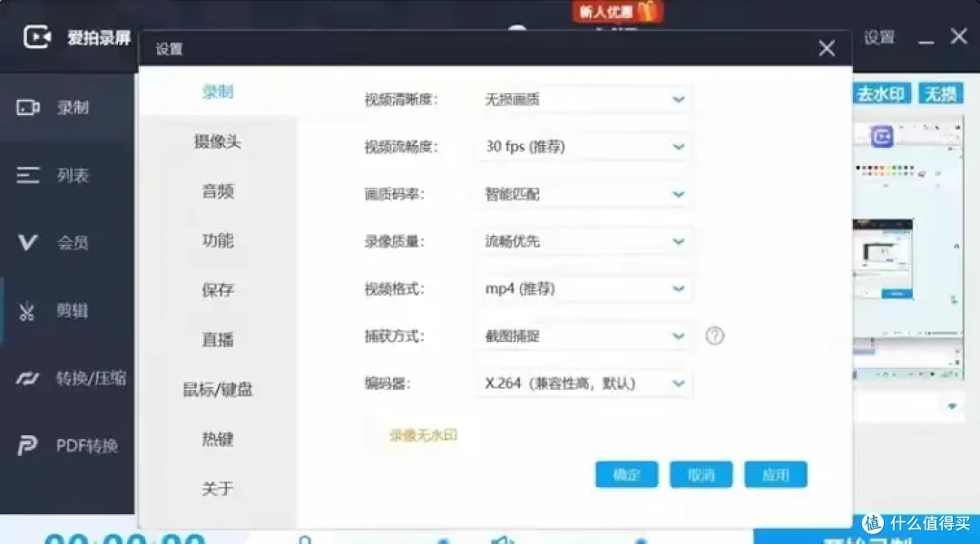Expand the 录像质量 dropdown showing 流畅优先
The image size is (980, 544).
click(x=583, y=241)
